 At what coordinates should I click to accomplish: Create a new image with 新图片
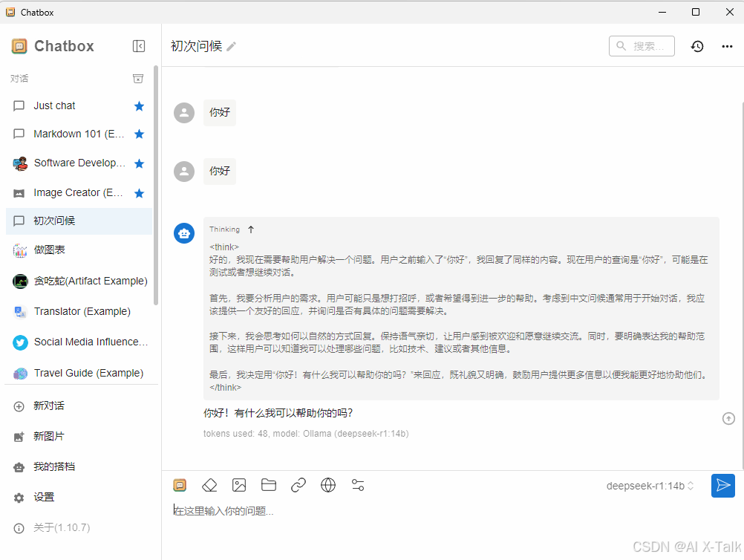(x=79, y=437)
